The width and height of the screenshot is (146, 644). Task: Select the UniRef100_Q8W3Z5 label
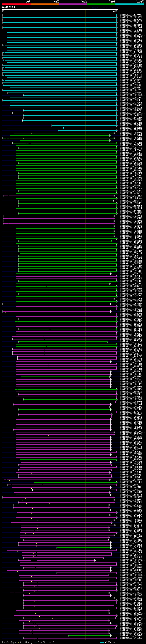(x=131, y=598)
